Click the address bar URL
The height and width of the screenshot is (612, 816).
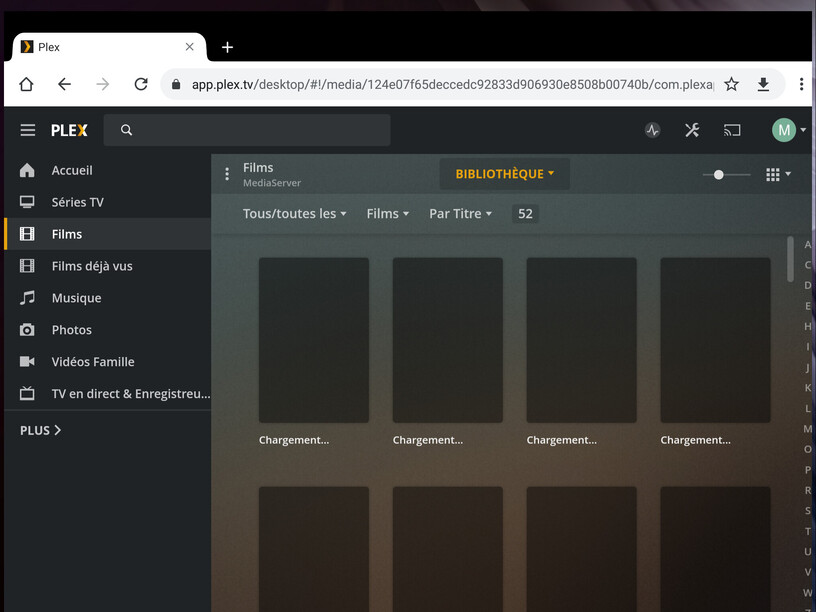[x=452, y=84]
